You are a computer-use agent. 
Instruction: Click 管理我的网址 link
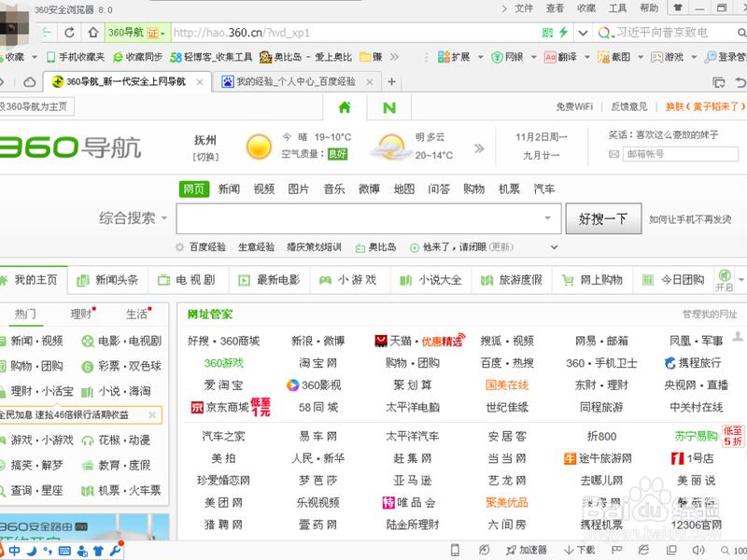coord(710,315)
